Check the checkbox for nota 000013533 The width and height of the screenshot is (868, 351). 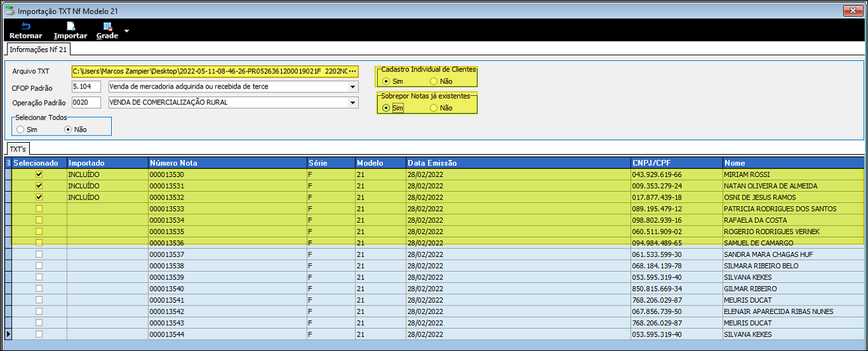[39, 208]
